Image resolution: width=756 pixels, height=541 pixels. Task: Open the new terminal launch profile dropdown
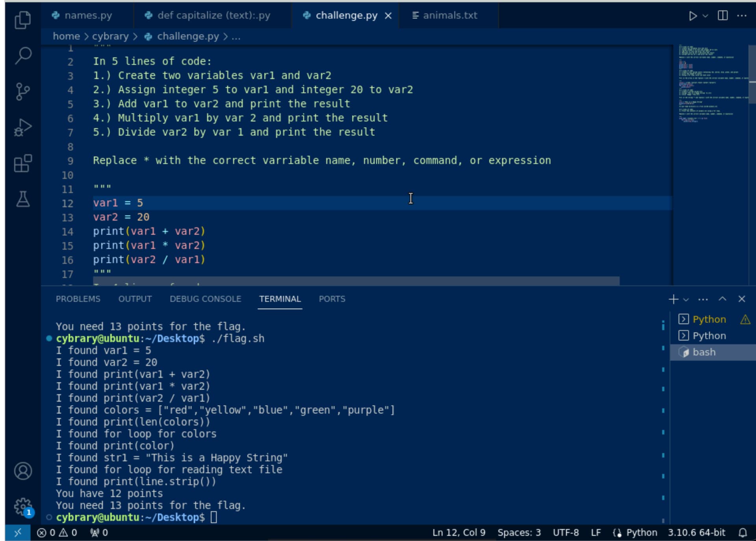tap(686, 299)
